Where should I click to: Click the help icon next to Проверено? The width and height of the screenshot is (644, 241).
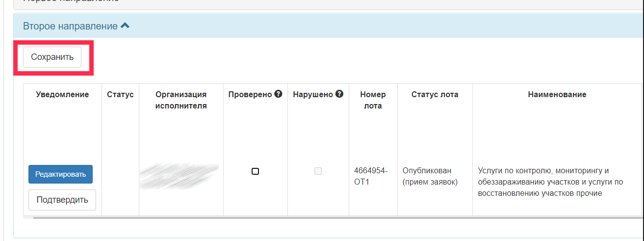click(x=279, y=94)
